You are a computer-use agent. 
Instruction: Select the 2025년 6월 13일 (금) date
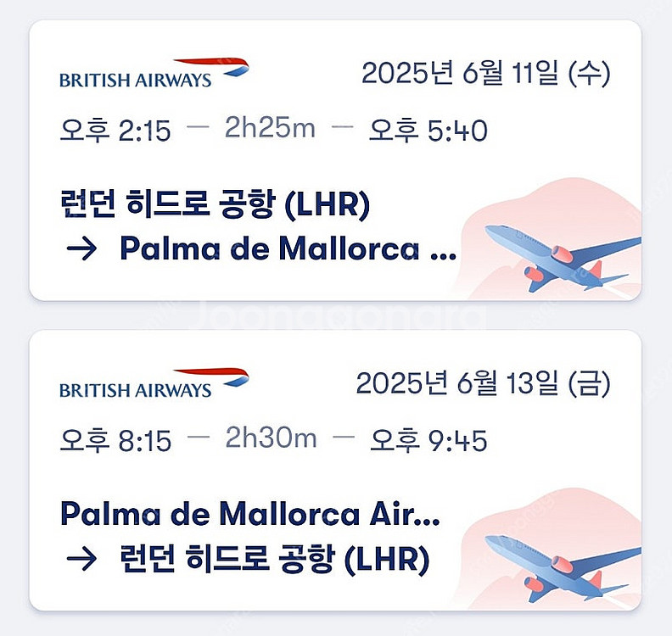coord(483,383)
